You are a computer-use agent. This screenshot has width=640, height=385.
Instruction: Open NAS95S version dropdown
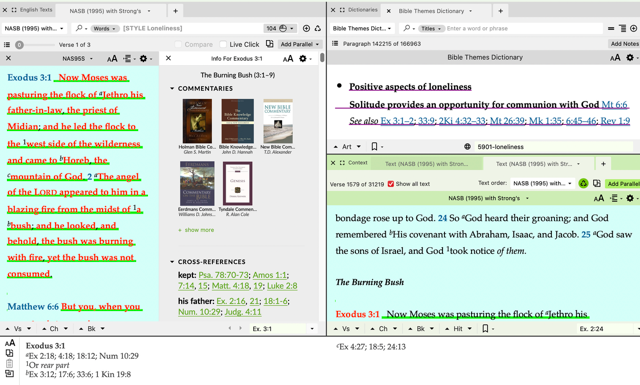click(78, 58)
